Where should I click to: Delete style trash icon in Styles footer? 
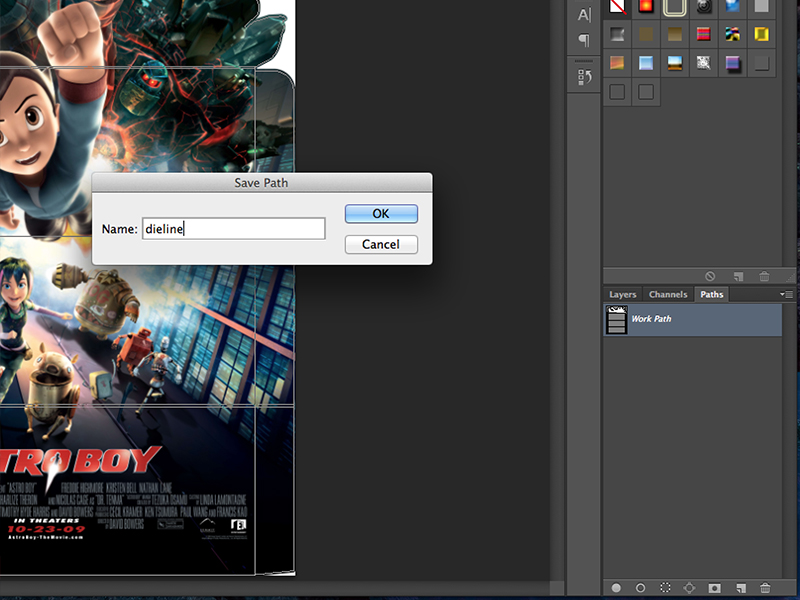click(764, 276)
